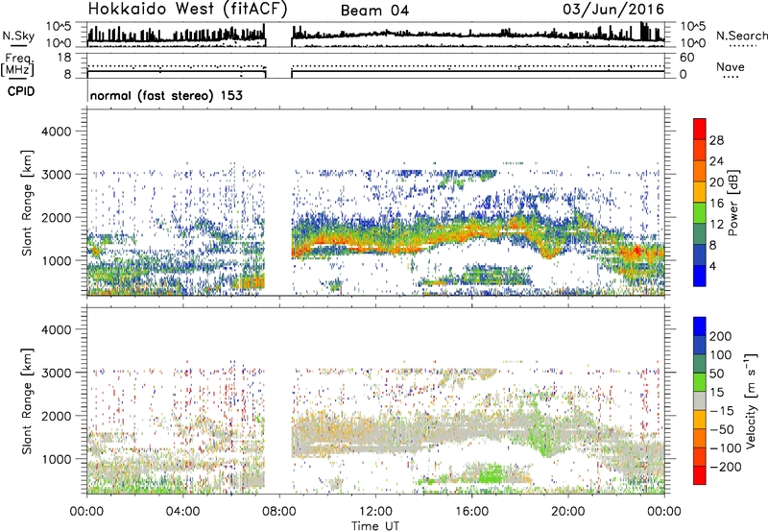Click the '08:00' time axis tick
Image resolution: width=768 pixels, height=532 pixels.
(x=279, y=512)
